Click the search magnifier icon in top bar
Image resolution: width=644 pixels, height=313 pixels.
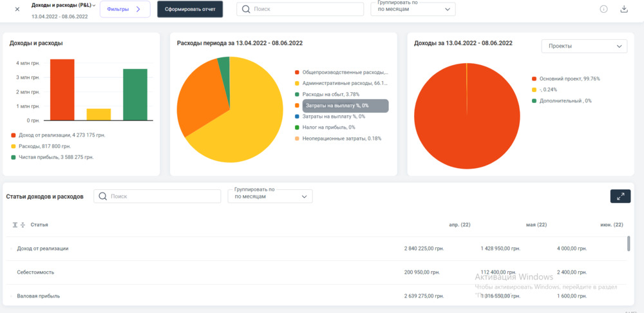[x=246, y=9]
